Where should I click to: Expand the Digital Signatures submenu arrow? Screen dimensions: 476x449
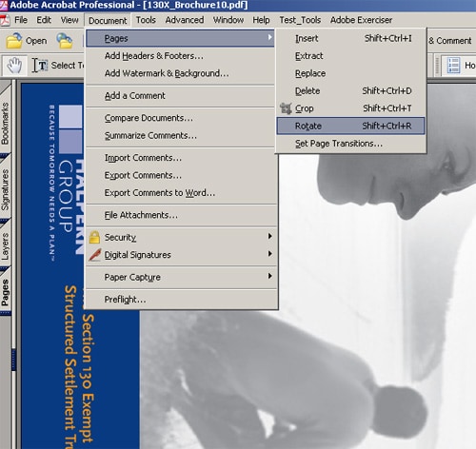coord(269,254)
